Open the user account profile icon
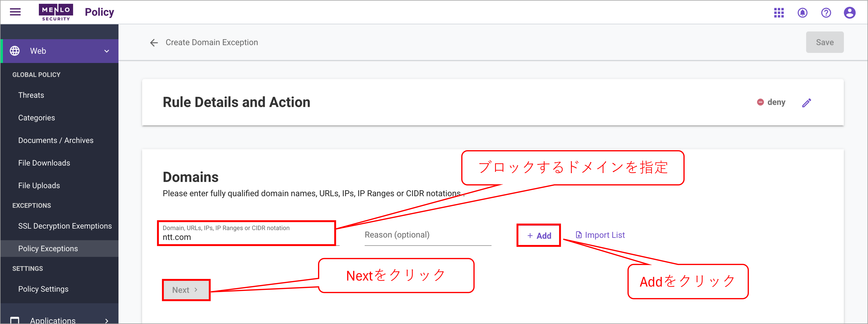This screenshot has height=324, width=868. tap(850, 13)
